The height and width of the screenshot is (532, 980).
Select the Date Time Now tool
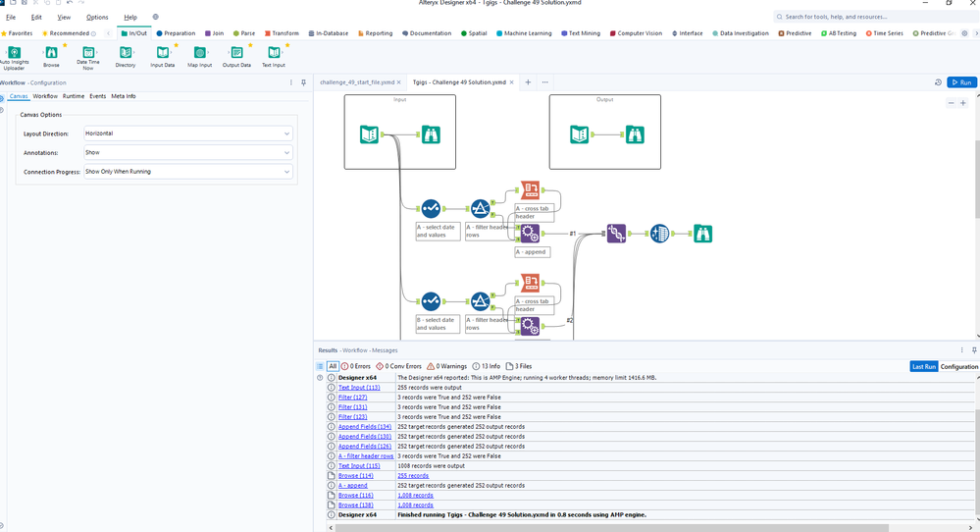[88, 57]
